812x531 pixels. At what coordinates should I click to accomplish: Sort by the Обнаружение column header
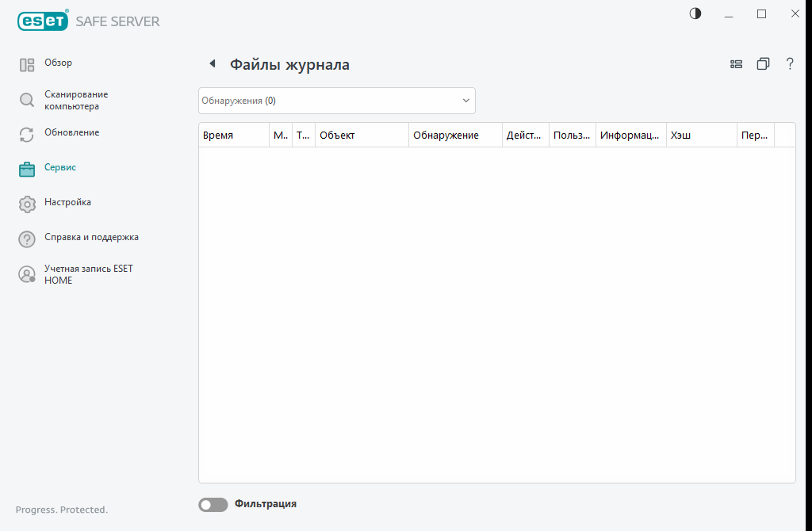click(x=455, y=135)
